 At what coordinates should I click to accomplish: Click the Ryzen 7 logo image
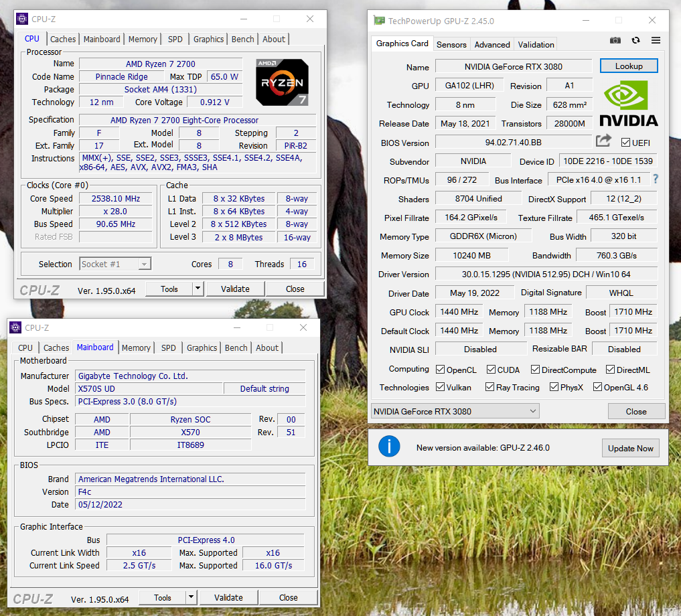pos(283,82)
